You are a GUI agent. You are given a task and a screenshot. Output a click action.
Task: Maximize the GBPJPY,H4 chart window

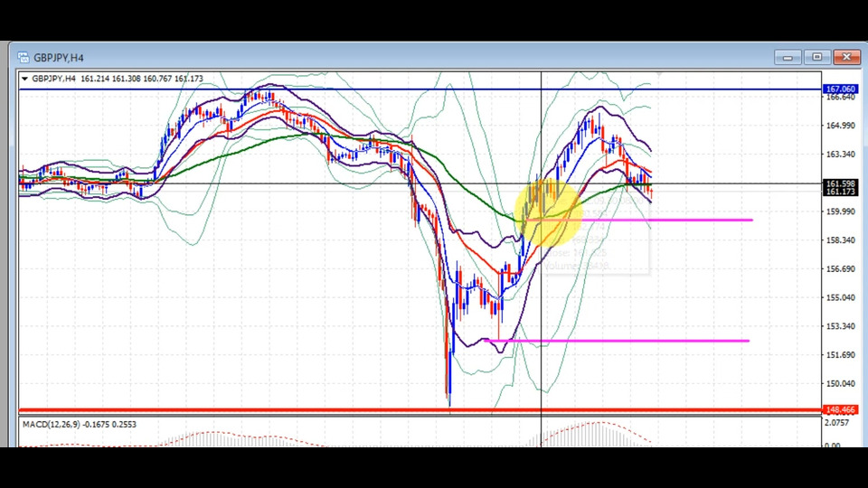click(x=817, y=57)
